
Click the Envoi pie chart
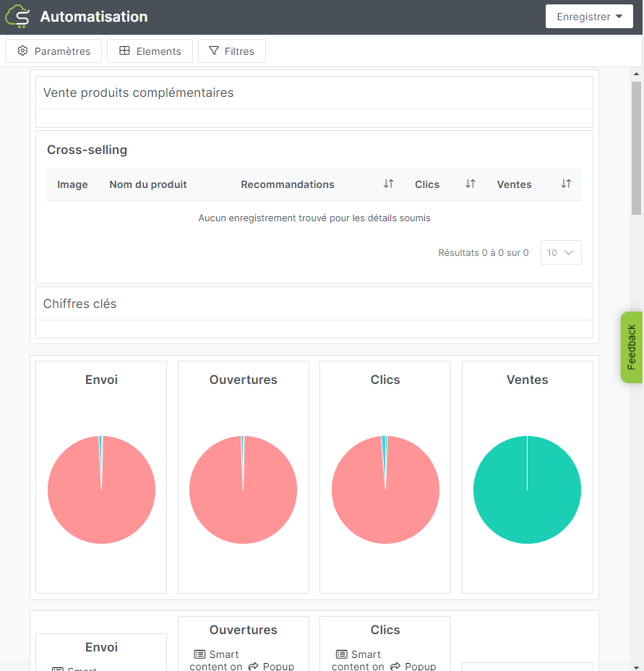[101, 490]
